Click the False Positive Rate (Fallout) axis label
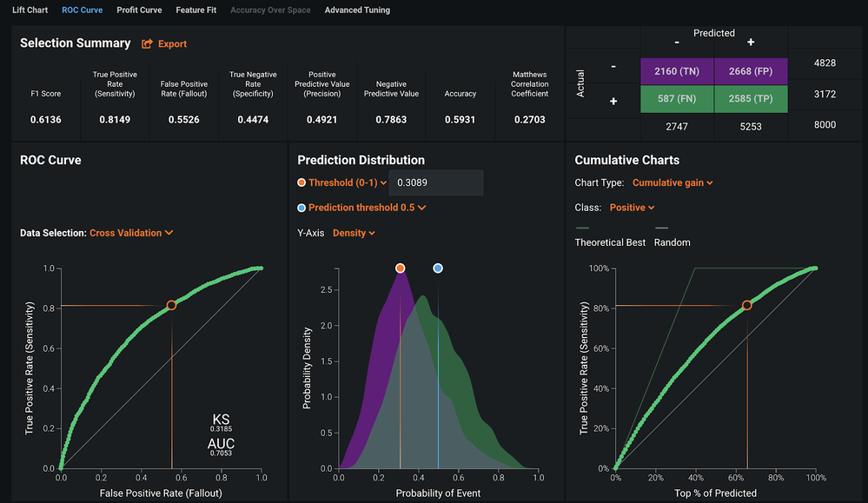The height and width of the screenshot is (503, 868). 161,493
